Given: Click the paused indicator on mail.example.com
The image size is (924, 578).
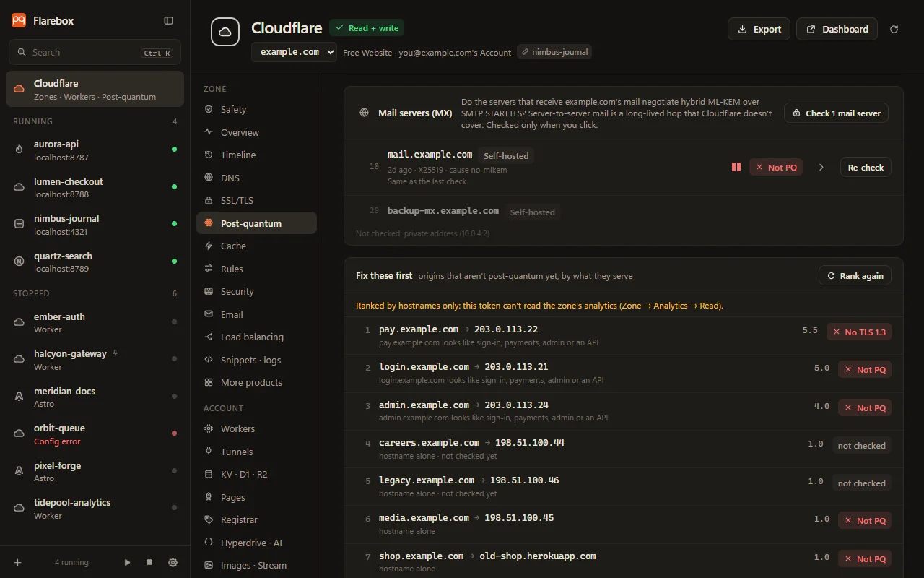Looking at the screenshot, I should coord(736,167).
